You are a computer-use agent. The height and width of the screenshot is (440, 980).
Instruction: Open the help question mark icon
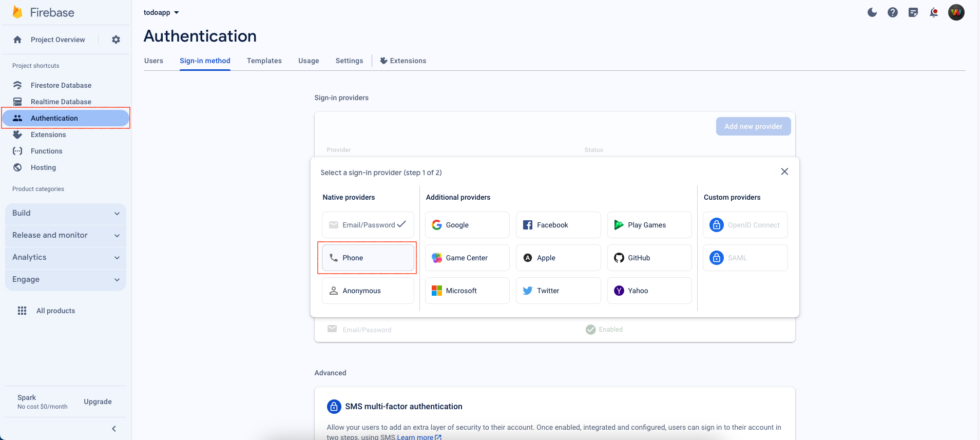pos(893,12)
